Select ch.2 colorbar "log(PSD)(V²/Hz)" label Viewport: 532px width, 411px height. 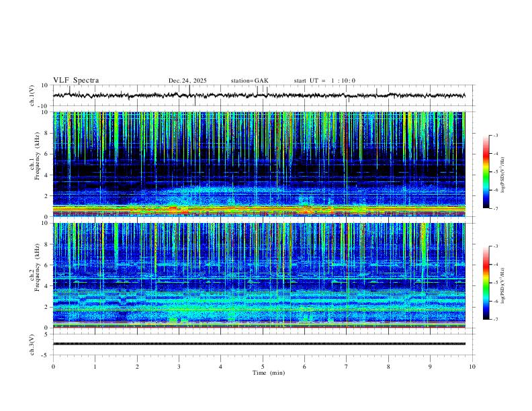pyautogui.click(x=503, y=285)
